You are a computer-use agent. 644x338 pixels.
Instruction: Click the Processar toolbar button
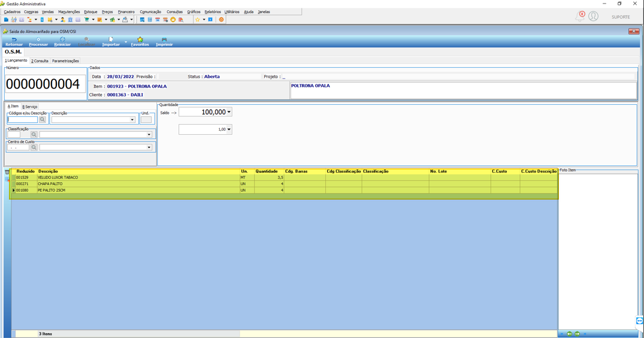pos(38,41)
